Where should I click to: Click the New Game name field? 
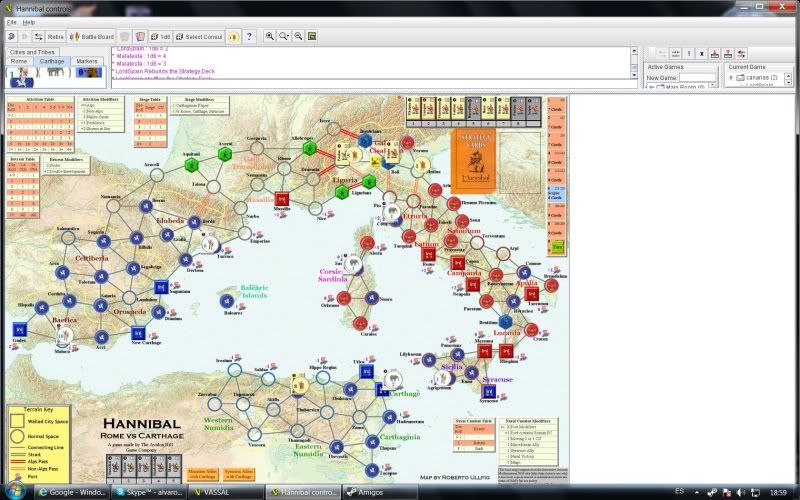pos(697,78)
